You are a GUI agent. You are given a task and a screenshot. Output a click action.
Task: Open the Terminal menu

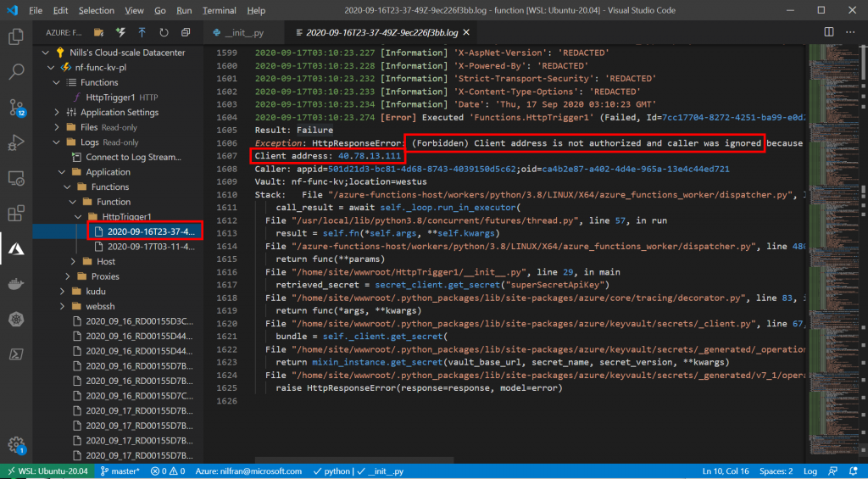[x=220, y=10]
